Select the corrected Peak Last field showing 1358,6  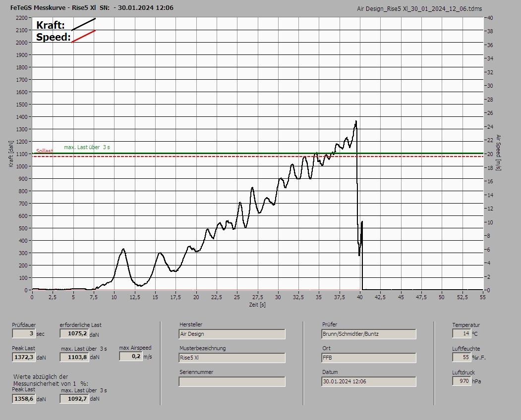click(x=23, y=399)
